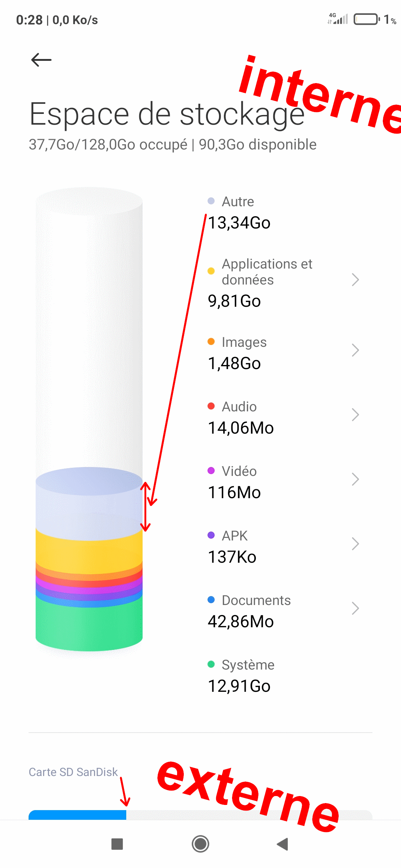Tap the 4G signal strength icon
This screenshot has height=868, width=401.
point(338,19)
